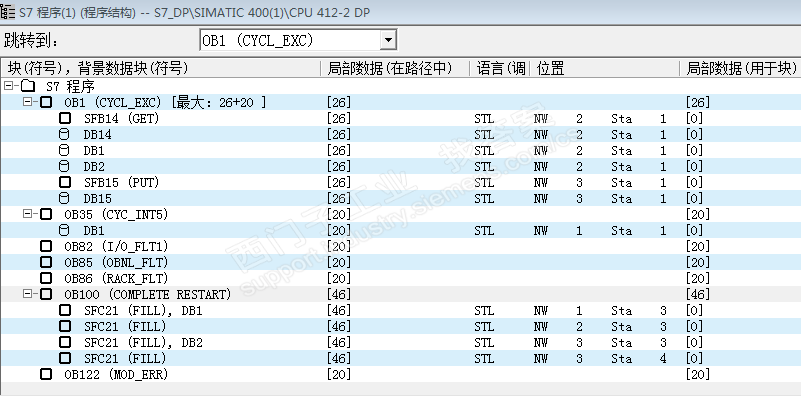Collapse the S7 程序 root node
Viewport: 801px width, 396px height.
click(x=8, y=86)
